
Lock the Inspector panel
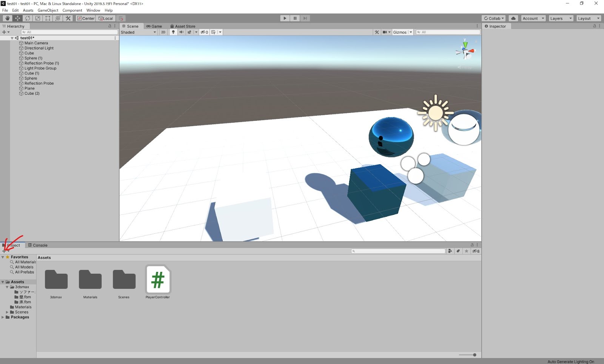point(594,26)
